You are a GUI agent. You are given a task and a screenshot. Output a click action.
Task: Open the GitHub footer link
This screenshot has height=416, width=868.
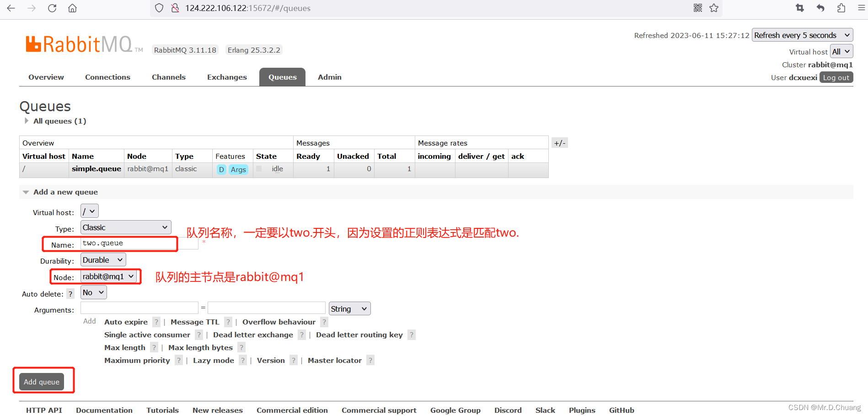(x=622, y=410)
